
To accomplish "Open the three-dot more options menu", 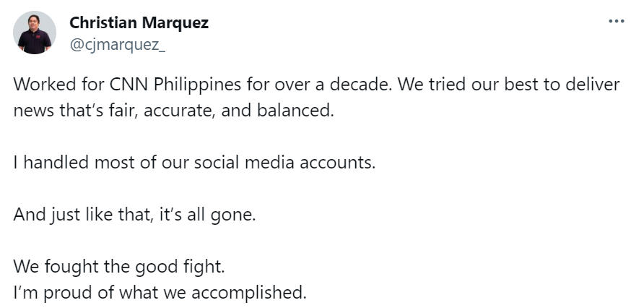I will [x=616, y=22].
